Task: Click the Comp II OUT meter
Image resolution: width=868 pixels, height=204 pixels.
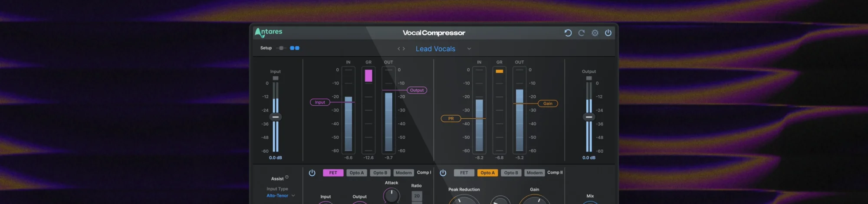Action: (519, 110)
